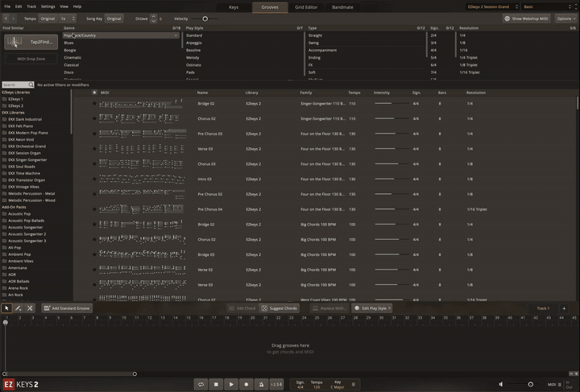
Task: Open the Settings menu
Action: point(48,6)
